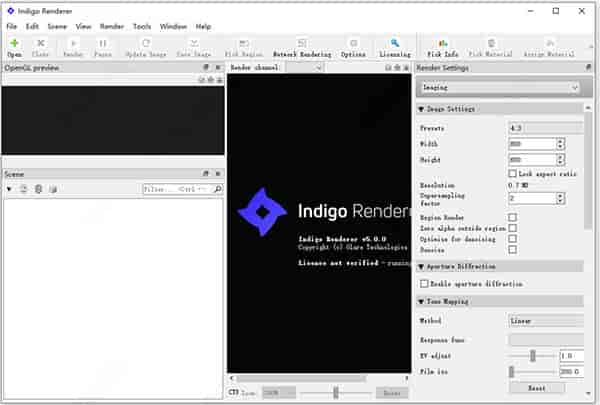The width and height of the screenshot is (600, 405).
Task: Open the Licensing toolbar icon
Action: pyautogui.click(x=394, y=46)
